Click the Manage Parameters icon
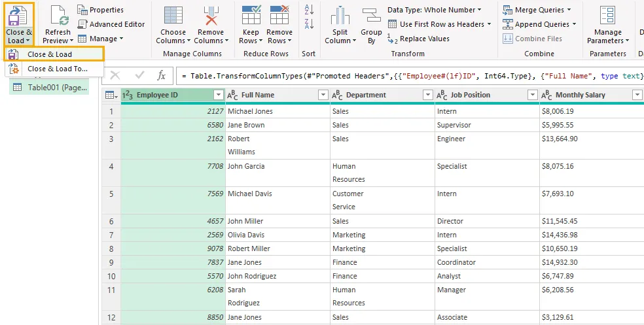Viewport: 644px width, 325px height. 608,16
